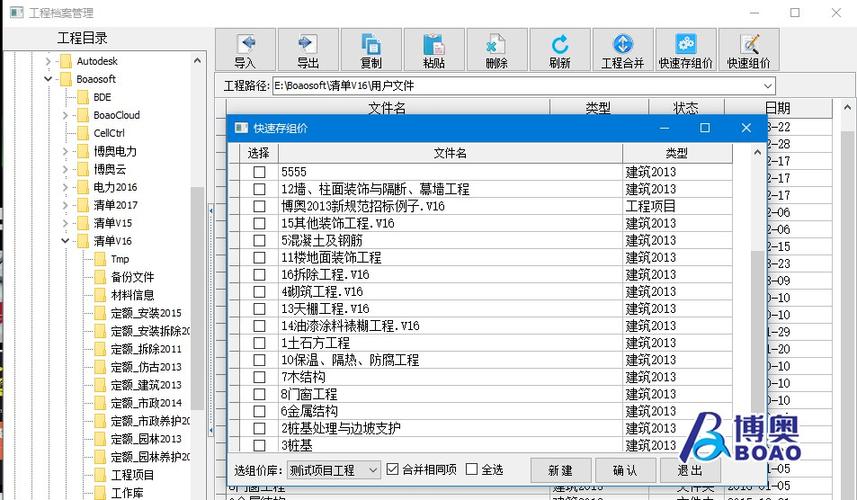Open the 工程路径 path dropdown
The width and height of the screenshot is (857, 500).
[767, 86]
